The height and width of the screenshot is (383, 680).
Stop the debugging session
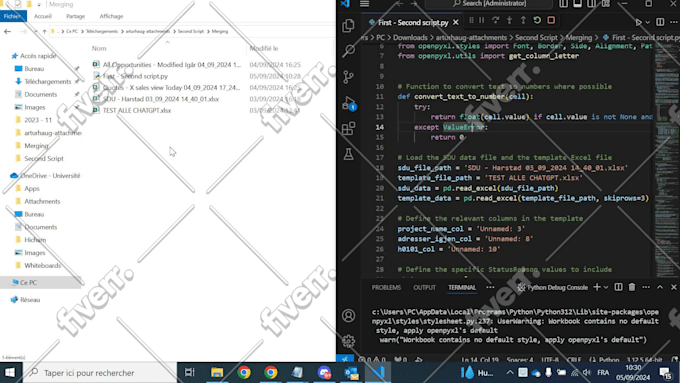point(551,20)
